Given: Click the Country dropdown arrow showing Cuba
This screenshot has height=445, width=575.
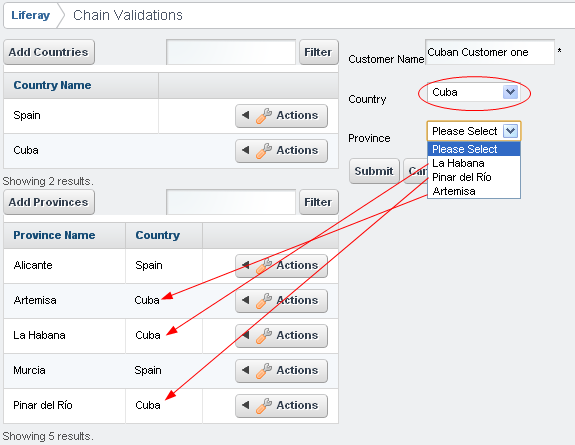Looking at the screenshot, I should click(510, 92).
